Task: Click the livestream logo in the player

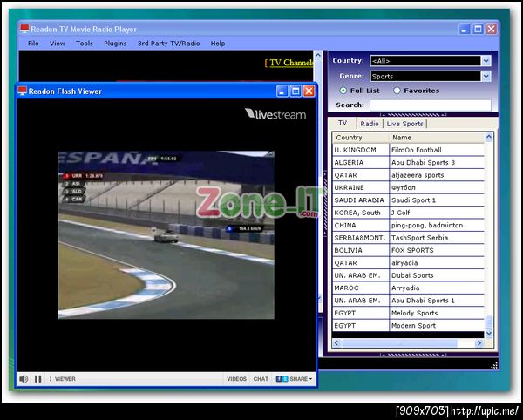Action: 275,114
